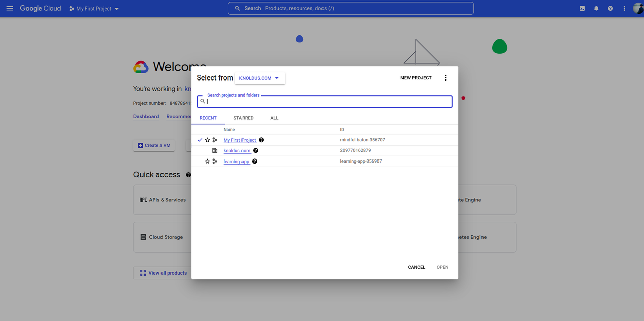Click help icon next to knoldus.com
644x321 pixels.
pyautogui.click(x=256, y=150)
